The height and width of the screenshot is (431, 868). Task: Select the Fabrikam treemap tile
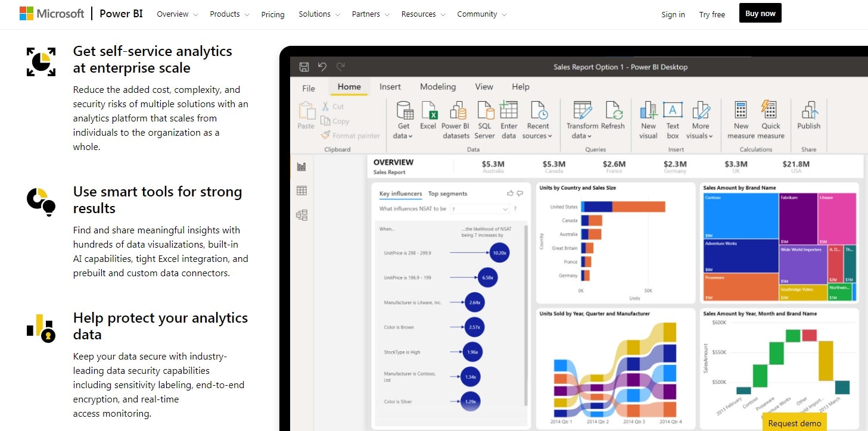tap(798, 218)
